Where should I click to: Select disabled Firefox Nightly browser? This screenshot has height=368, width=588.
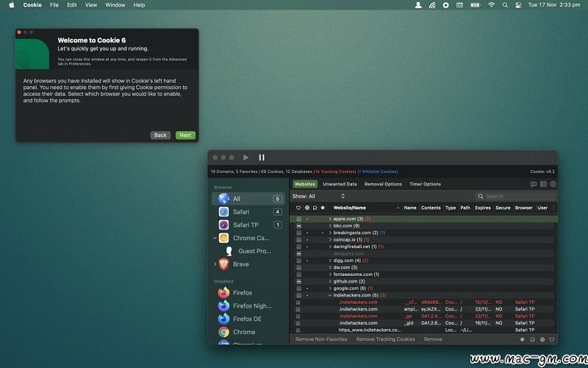click(248, 305)
